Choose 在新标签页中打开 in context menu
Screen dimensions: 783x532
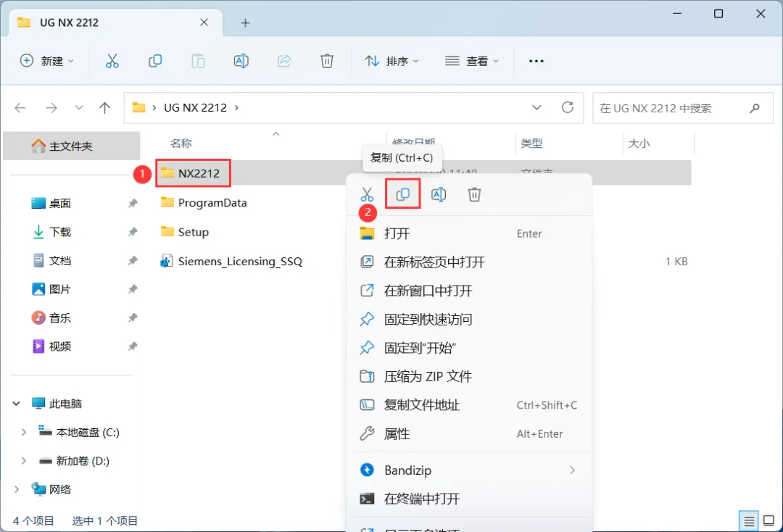point(468,262)
